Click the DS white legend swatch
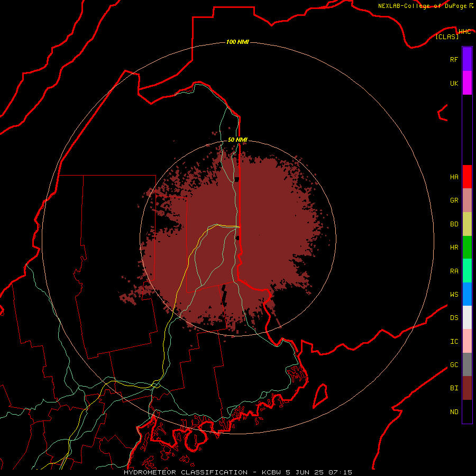Screen dimensions: 476x476 (x=467, y=317)
